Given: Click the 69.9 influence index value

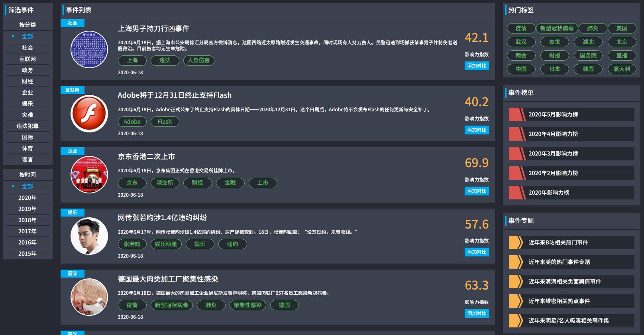Looking at the screenshot, I should click(x=477, y=163).
